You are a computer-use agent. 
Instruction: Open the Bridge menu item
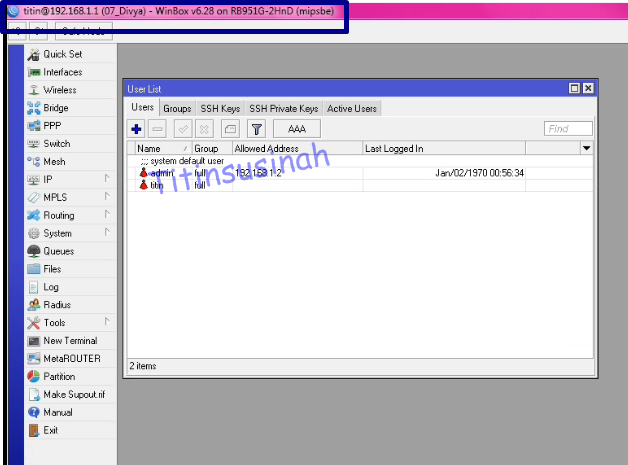(x=70, y=108)
